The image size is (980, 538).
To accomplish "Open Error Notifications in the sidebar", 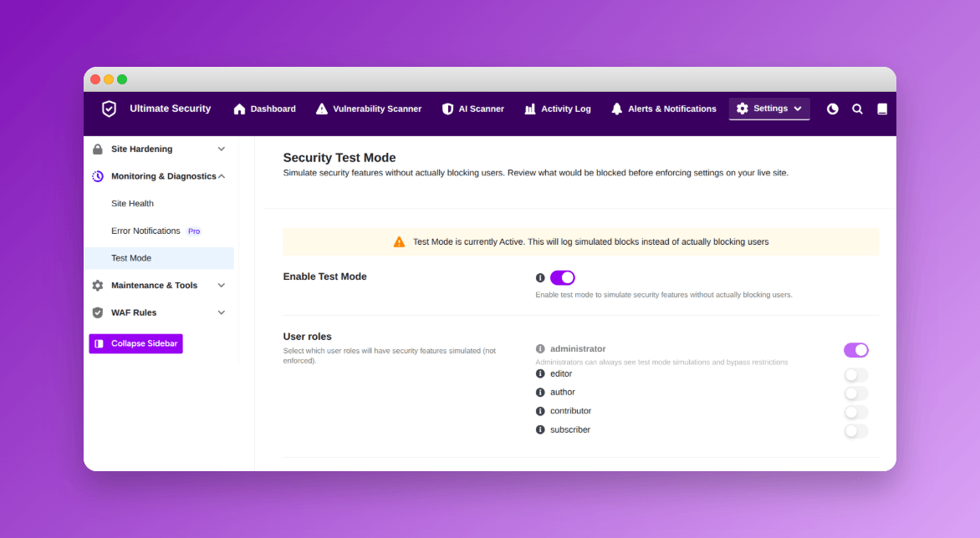I will click(145, 231).
